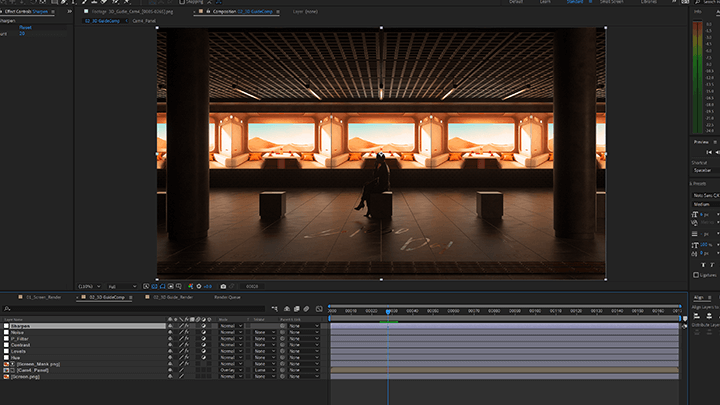Open the graph editor icon in timeline
This screenshot has width=720, height=405.
(x=319, y=309)
